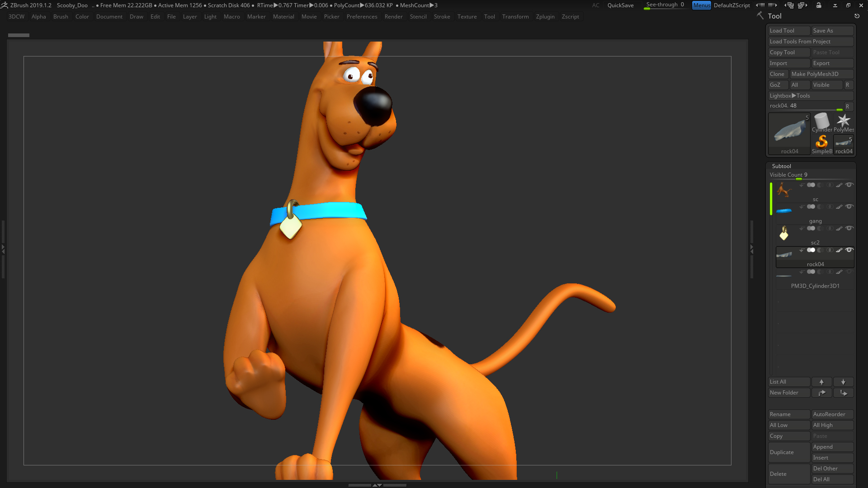Open the Zplugin menu
868x488 pixels.
[x=545, y=17]
